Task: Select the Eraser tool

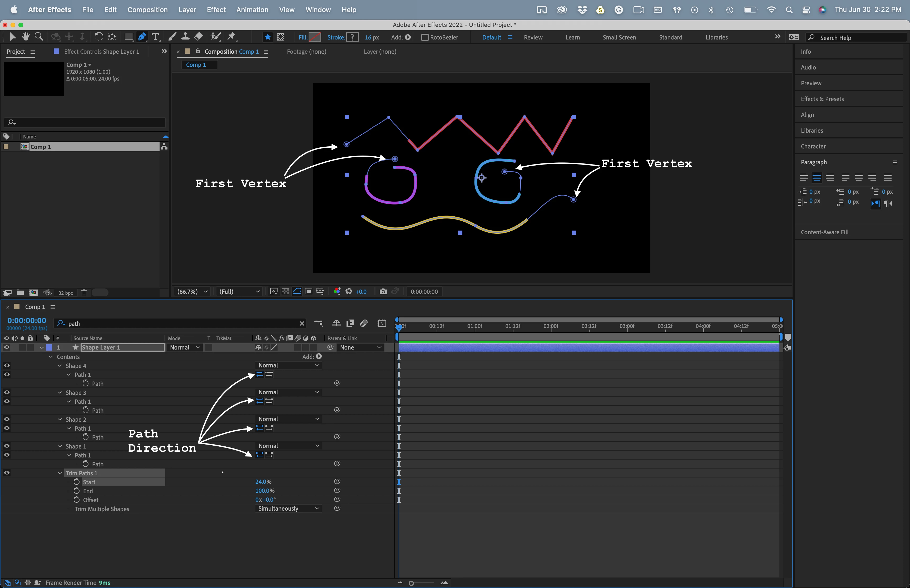Action: (199, 37)
